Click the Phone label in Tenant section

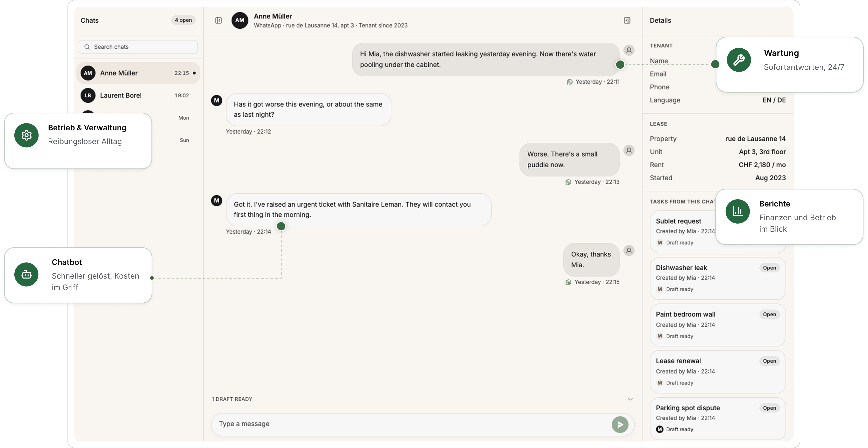pyautogui.click(x=659, y=87)
